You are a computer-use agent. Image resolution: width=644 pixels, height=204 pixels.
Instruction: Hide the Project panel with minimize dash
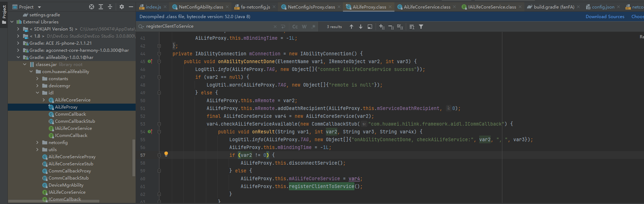point(131,7)
